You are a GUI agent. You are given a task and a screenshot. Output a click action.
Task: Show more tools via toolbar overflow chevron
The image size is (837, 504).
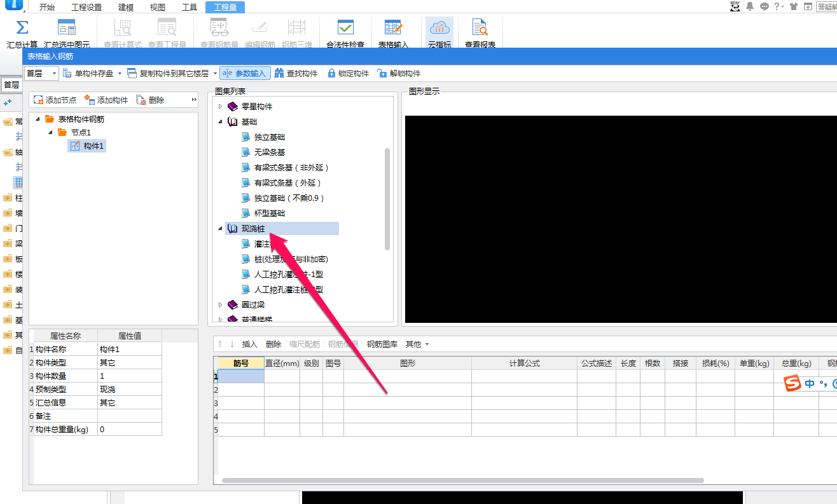click(x=194, y=100)
